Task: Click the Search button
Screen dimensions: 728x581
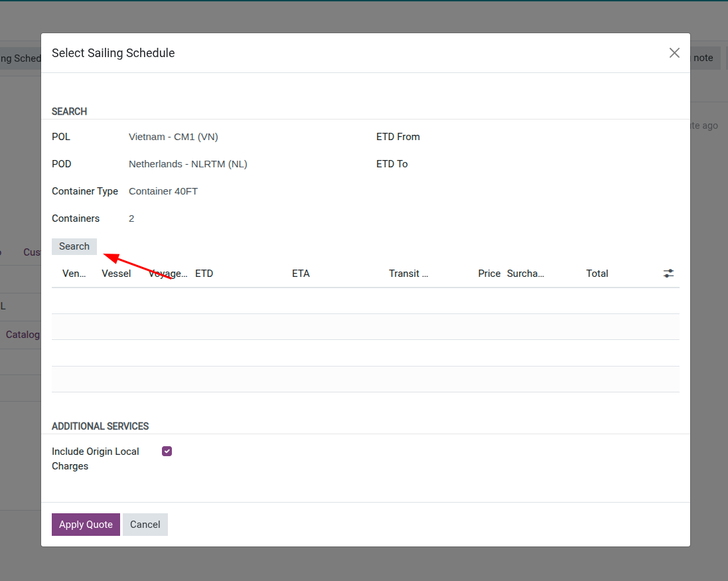Action: pyautogui.click(x=74, y=246)
